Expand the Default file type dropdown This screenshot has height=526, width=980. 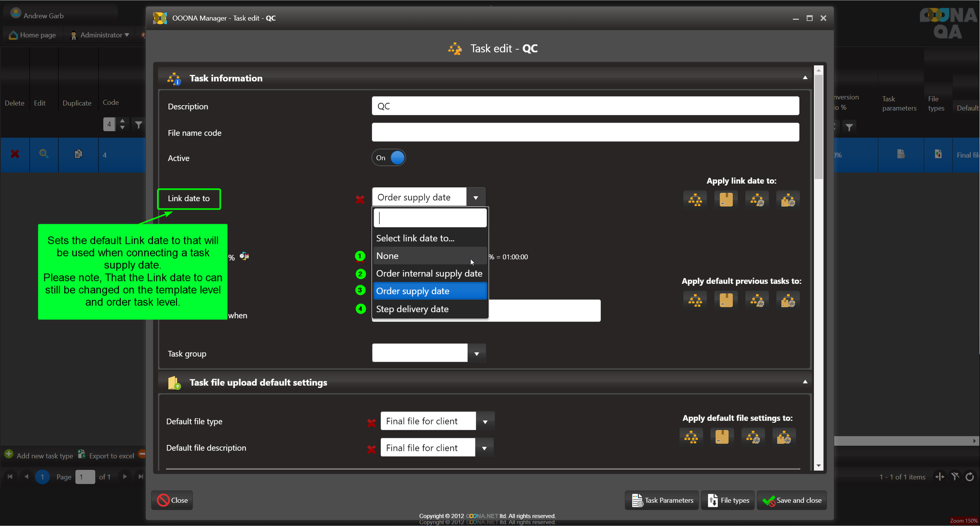[485, 421]
